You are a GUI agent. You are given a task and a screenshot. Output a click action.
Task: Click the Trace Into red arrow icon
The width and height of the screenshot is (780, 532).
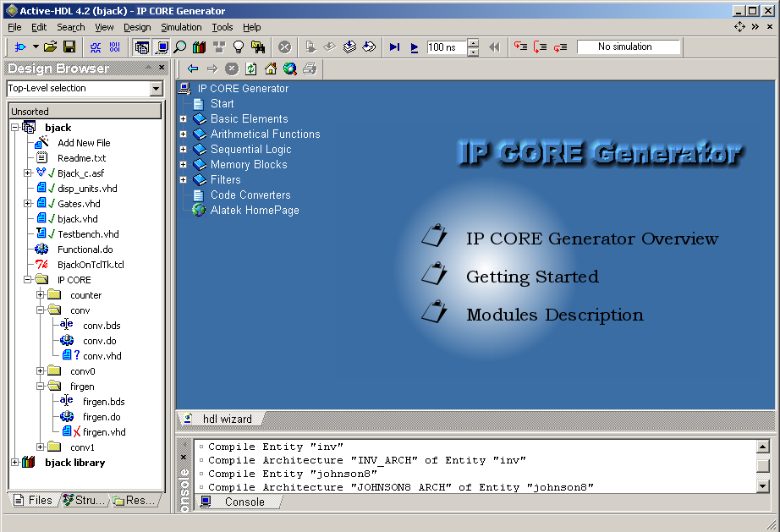tap(521, 47)
